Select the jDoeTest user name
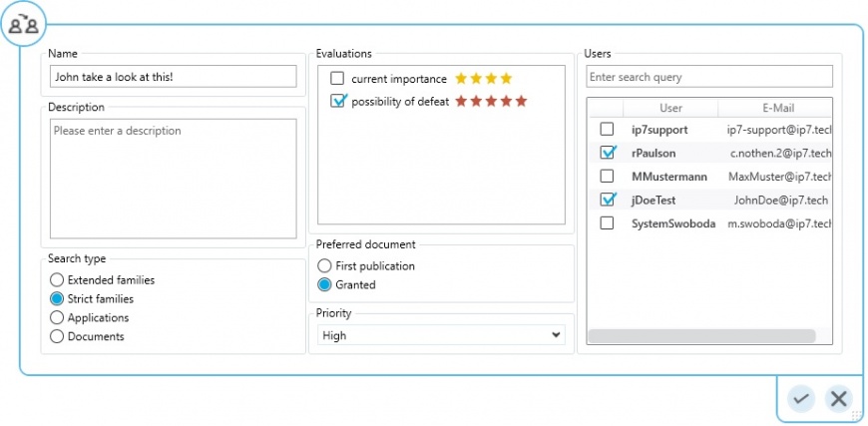868x426 pixels. click(653, 201)
